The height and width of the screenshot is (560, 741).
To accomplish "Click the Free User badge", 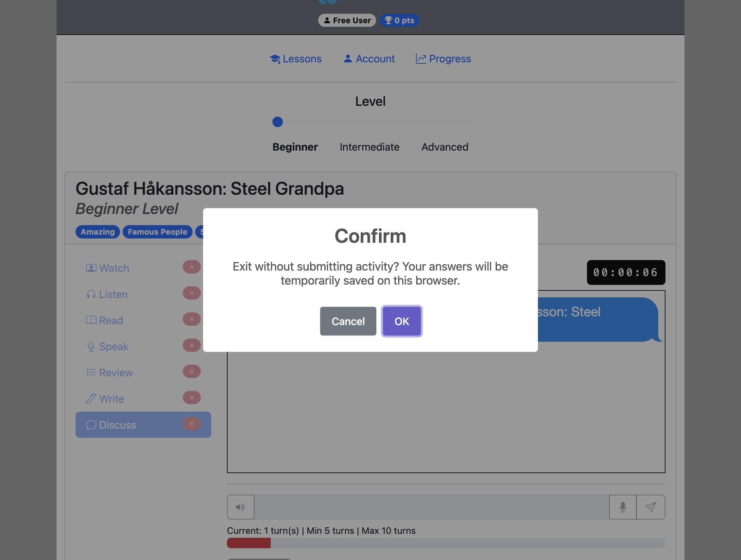I will (x=347, y=20).
